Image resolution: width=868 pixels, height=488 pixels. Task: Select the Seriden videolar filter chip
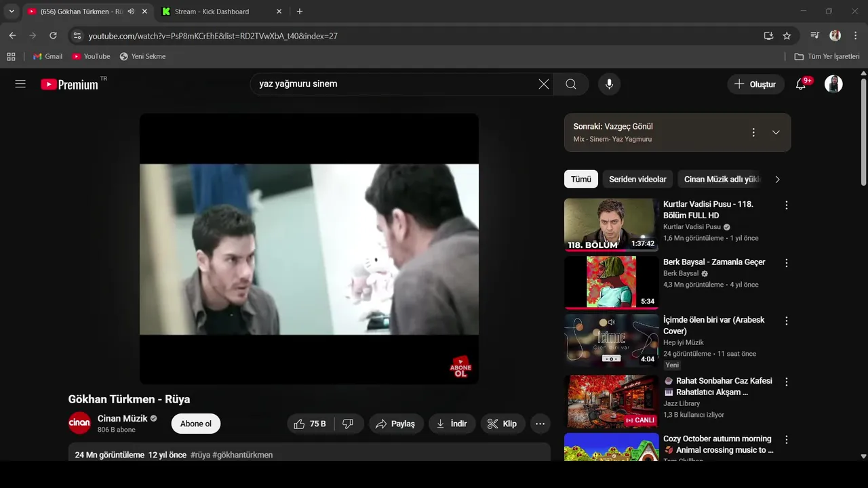(x=637, y=179)
